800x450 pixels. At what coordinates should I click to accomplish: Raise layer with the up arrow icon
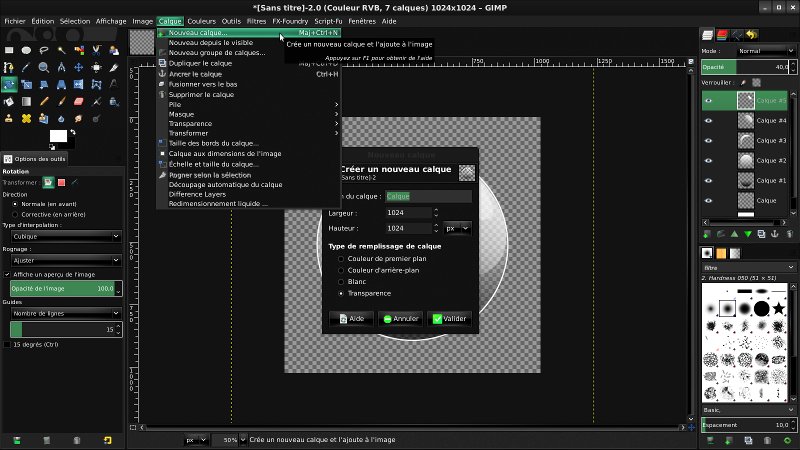pyautogui.click(x=734, y=234)
